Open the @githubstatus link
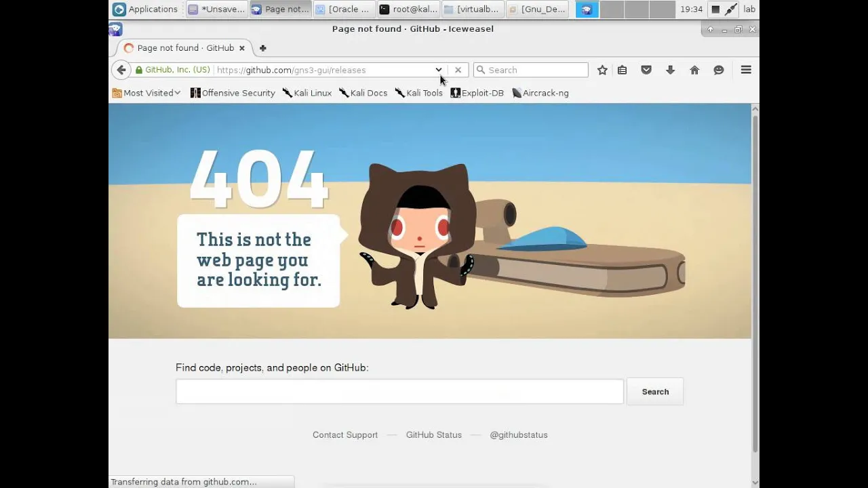The image size is (868, 488). click(x=519, y=435)
